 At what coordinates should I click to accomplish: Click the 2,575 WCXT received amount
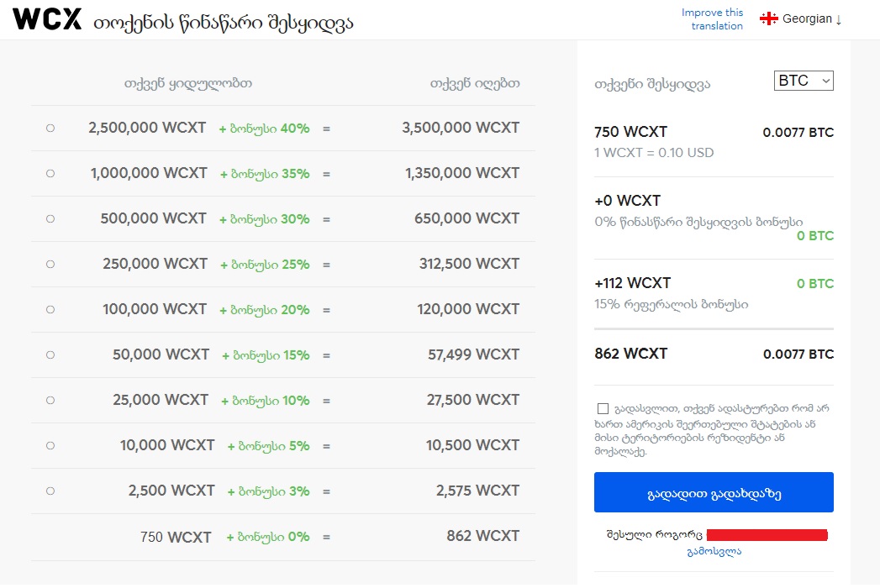click(477, 491)
